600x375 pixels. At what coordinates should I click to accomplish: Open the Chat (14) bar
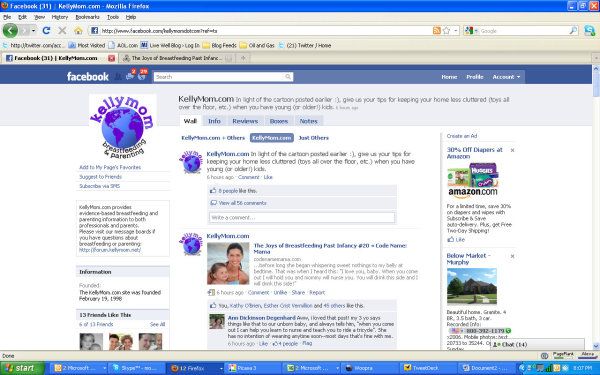tap(537, 344)
